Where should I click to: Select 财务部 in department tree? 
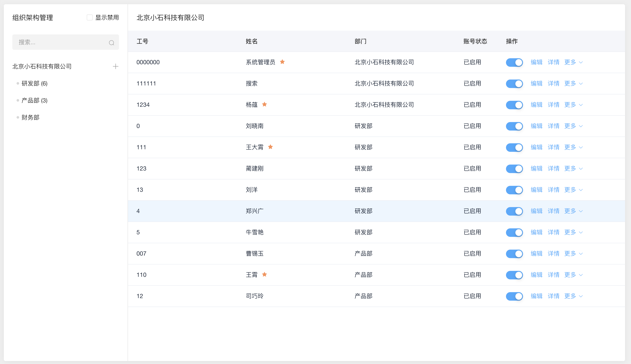(30, 118)
